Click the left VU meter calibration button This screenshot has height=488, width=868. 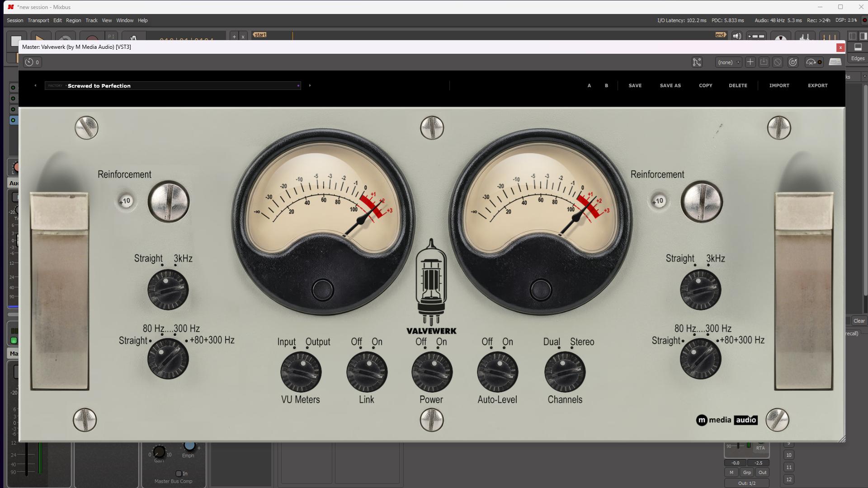click(323, 290)
